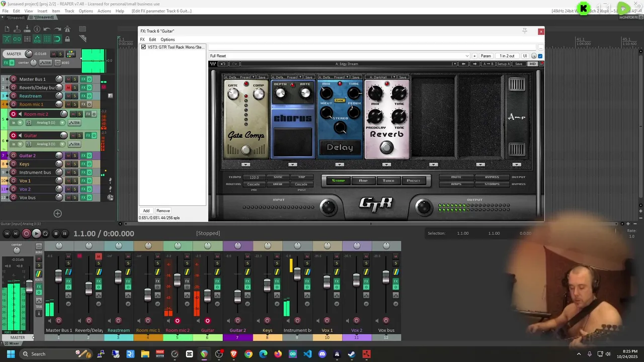Click the transport Play button
The width and height of the screenshot is (644, 362).
tap(36, 233)
